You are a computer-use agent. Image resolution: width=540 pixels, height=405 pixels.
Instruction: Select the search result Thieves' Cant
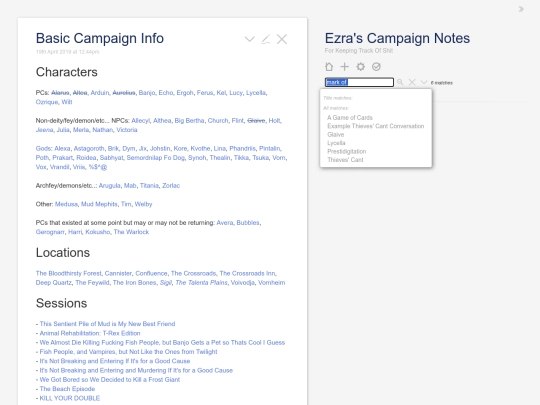tap(345, 160)
